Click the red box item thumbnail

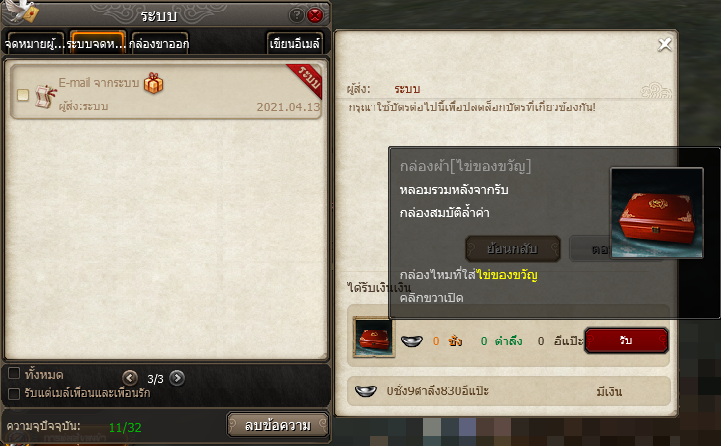coord(373,337)
